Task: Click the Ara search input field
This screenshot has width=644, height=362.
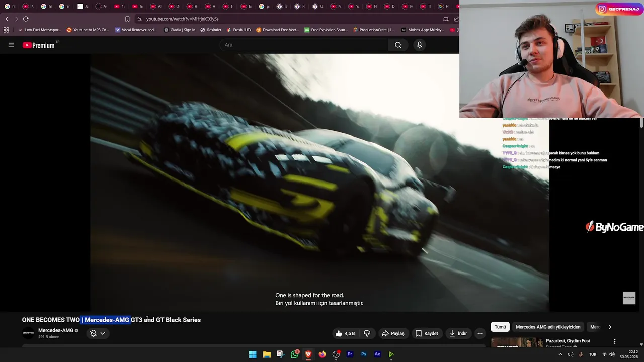Action: 303,45
